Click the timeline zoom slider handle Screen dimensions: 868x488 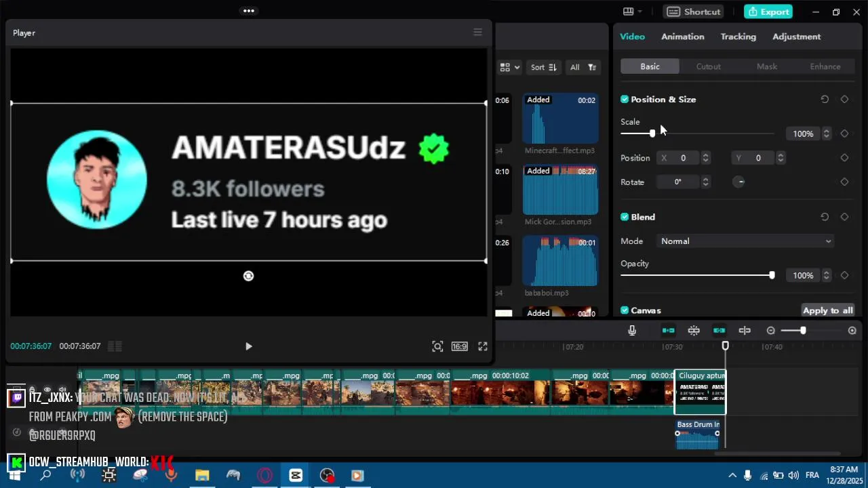(x=803, y=331)
